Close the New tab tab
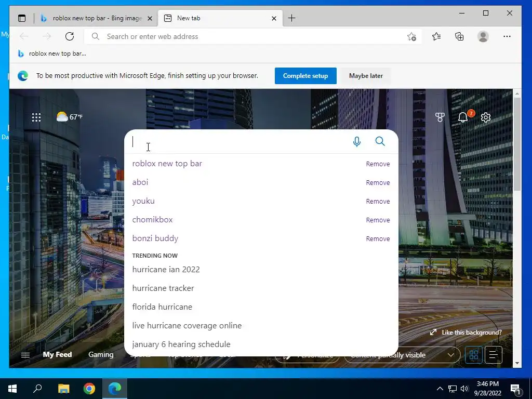This screenshot has height=399, width=532. coord(274,18)
